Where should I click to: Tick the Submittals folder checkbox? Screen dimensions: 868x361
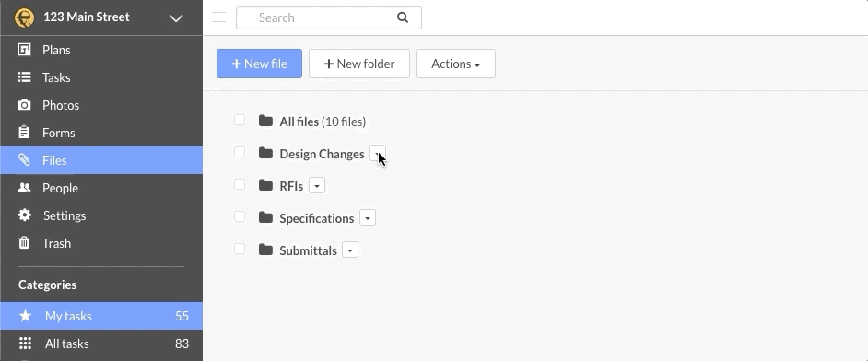240,249
